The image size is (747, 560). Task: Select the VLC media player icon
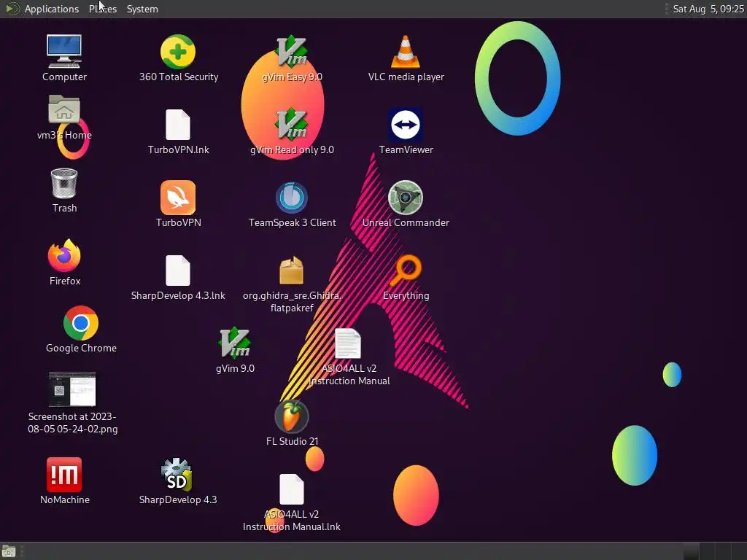coord(406,52)
